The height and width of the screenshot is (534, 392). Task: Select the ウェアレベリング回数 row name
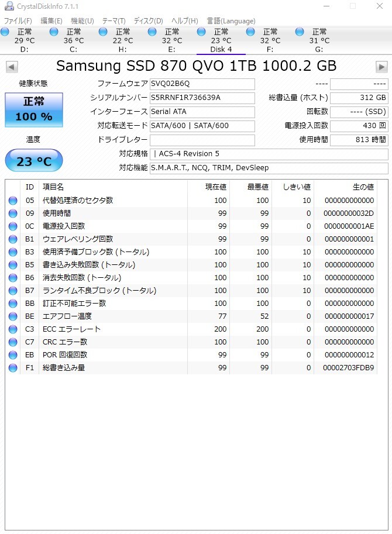pos(78,239)
